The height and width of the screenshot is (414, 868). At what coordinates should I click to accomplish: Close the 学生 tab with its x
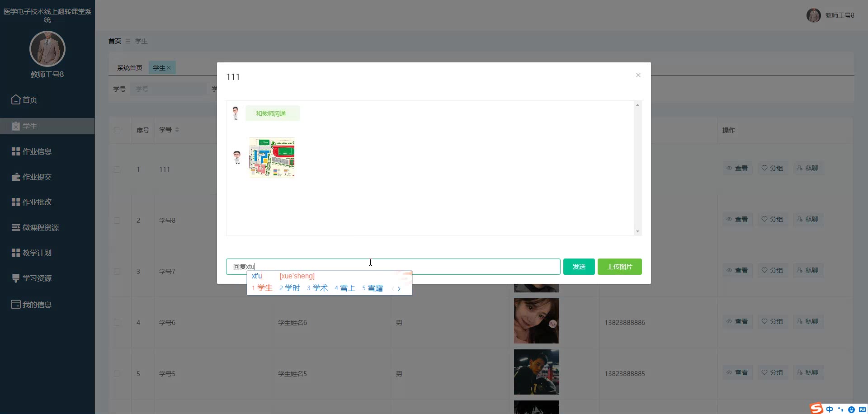[x=169, y=68]
